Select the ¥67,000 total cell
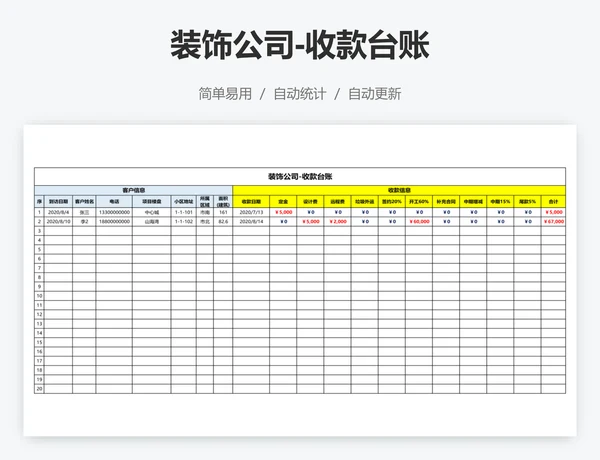Screen dimensions: 600x460 coord(553,222)
